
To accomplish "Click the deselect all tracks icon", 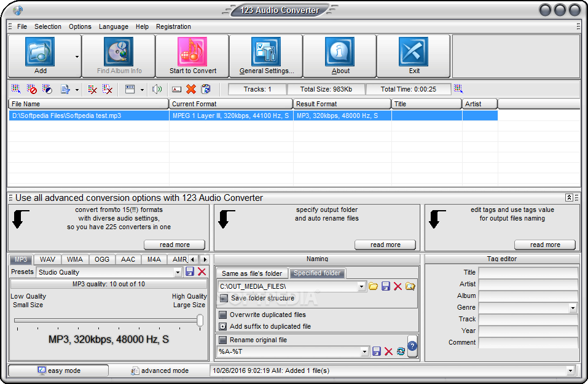I will [x=31, y=89].
